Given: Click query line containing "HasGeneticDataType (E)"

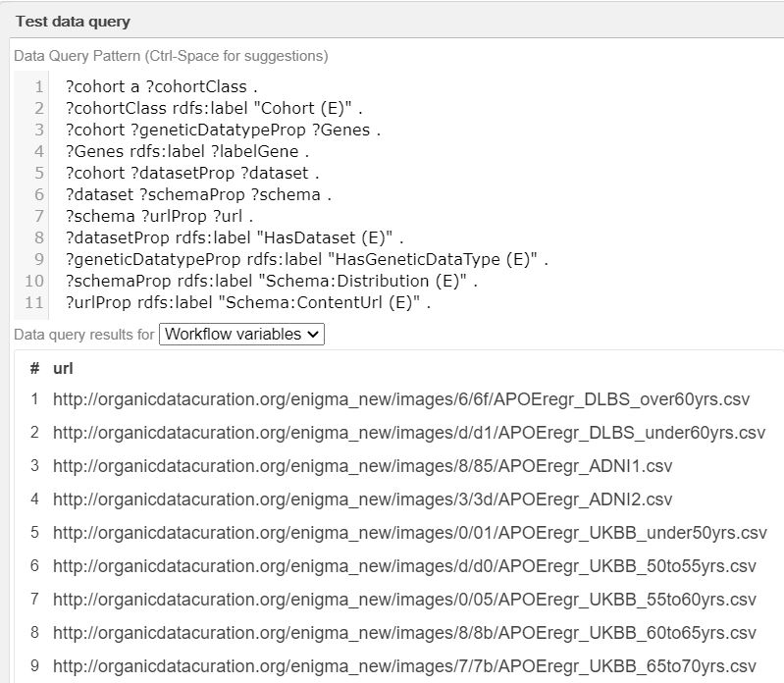Looking at the screenshot, I should point(306,259).
